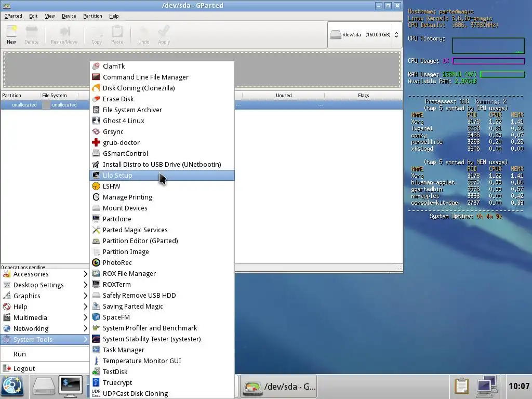Screen dimensions: 532x399
Task: Click the /dev/sda GParted taskbar button
Action: [278, 387]
